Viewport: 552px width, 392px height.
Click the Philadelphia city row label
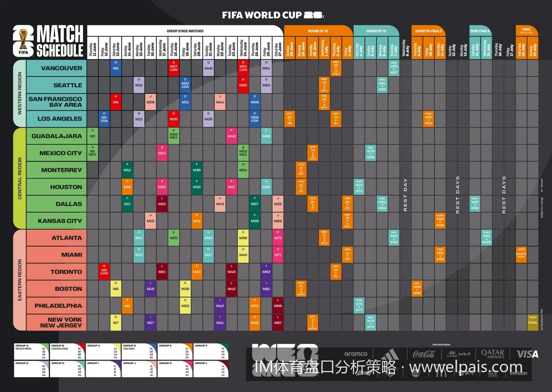point(57,306)
